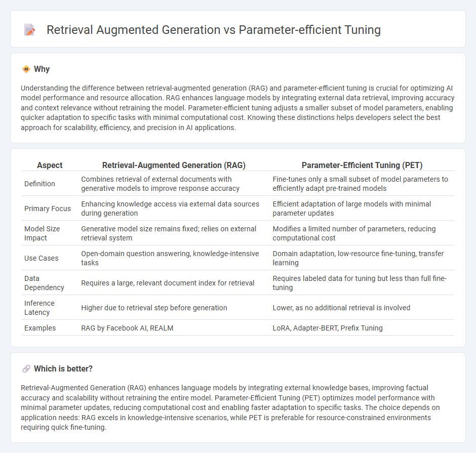The image size is (476, 453).
Task: Select the Model Size Impact row label
Action: 42,233
